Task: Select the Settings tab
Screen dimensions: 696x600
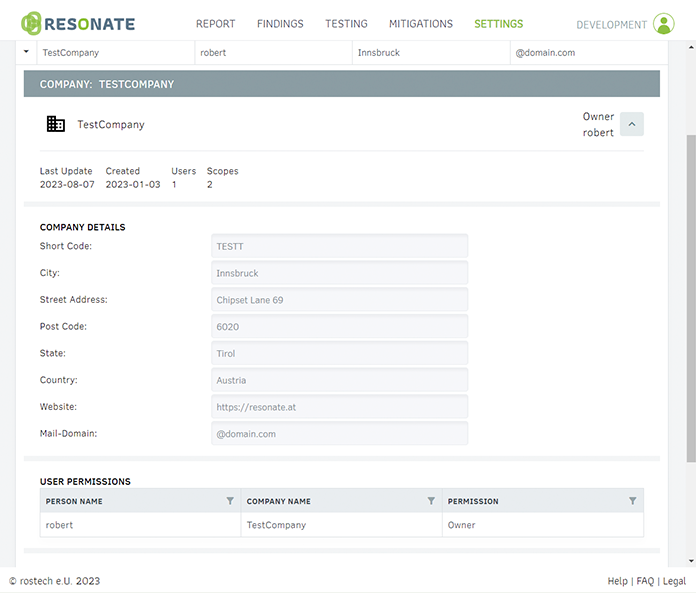Action: [498, 24]
